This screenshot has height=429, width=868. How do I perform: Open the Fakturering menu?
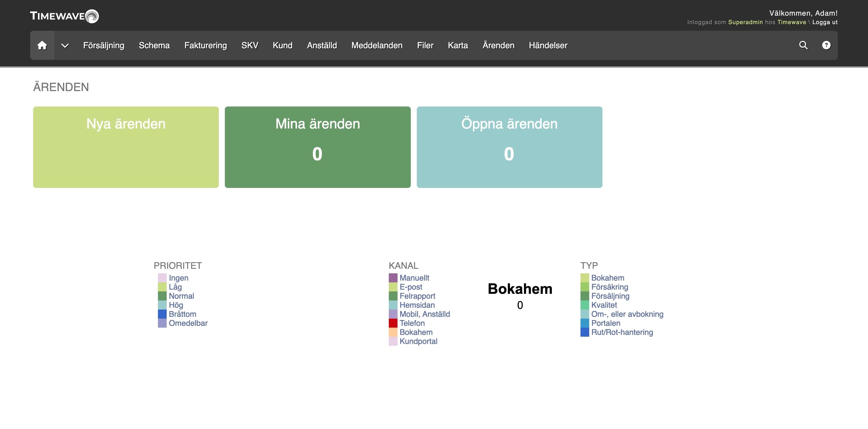(206, 45)
